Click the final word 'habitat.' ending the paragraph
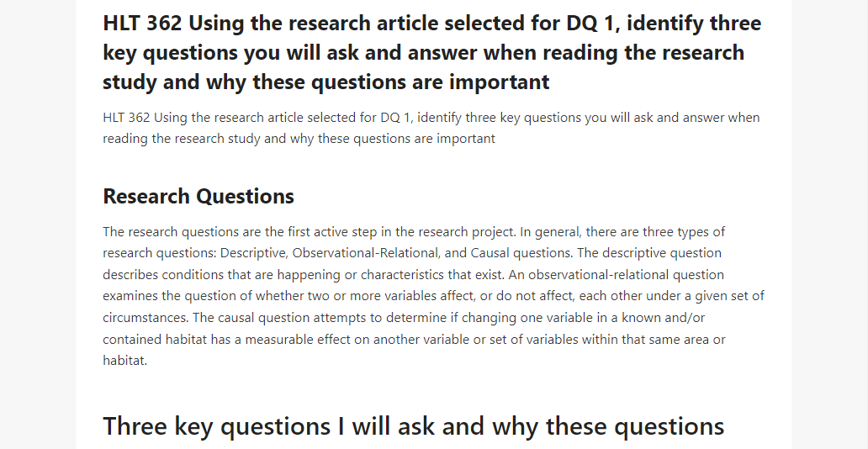 click(x=125, y=361)
